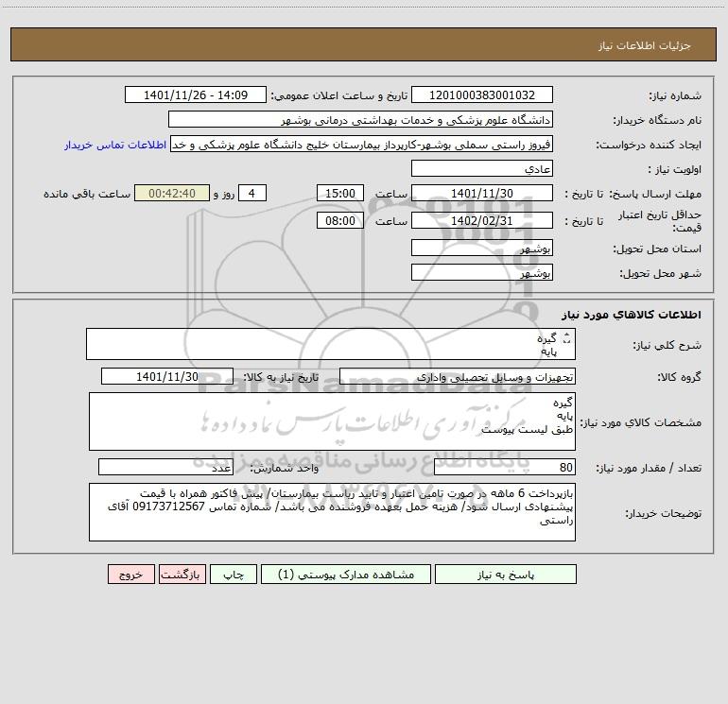Click the deadline time field 15:00
728x704 pixels.
[x=339, y=193]
